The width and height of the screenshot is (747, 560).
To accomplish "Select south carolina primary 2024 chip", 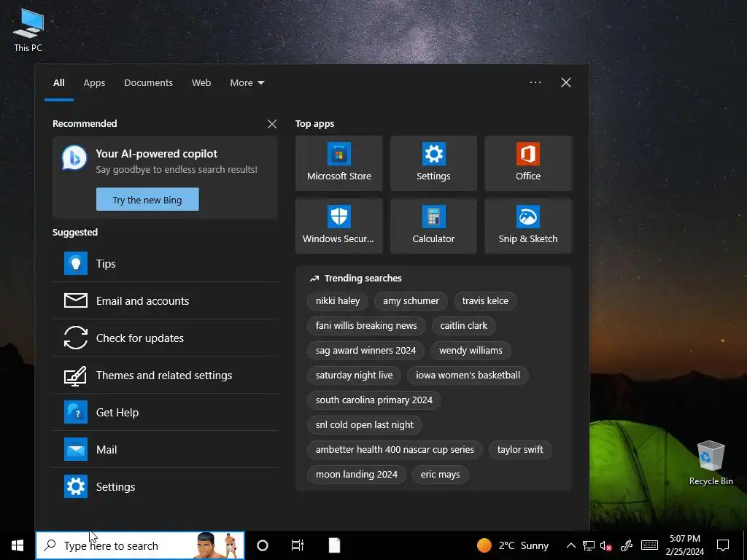I will point(374,400).
